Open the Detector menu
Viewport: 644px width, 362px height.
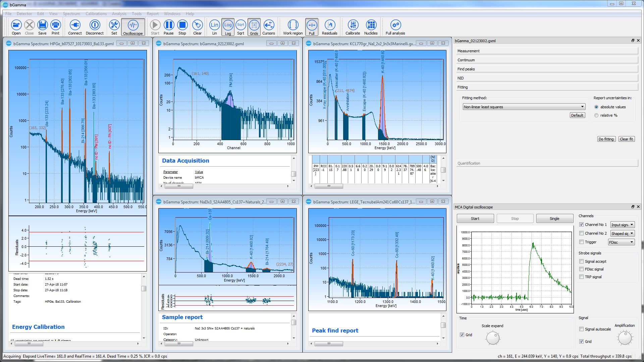[x=24, y=14]
